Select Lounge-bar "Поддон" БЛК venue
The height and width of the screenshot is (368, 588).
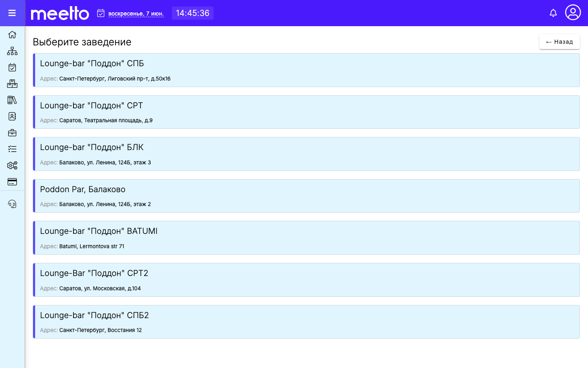point(306,154)
